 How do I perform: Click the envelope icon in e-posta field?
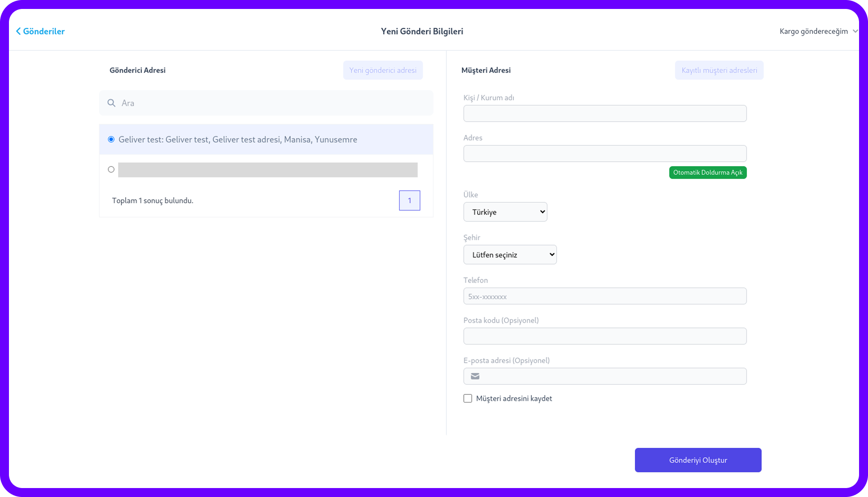pyautogui.click(x=475, y=376)
